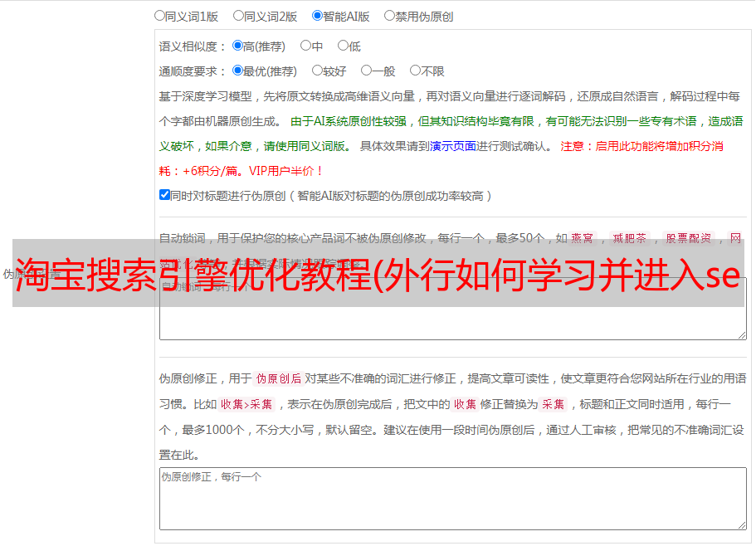
Task: Choose 最优(推荐) for 通顺度要求
Action: tap(237, 71)
